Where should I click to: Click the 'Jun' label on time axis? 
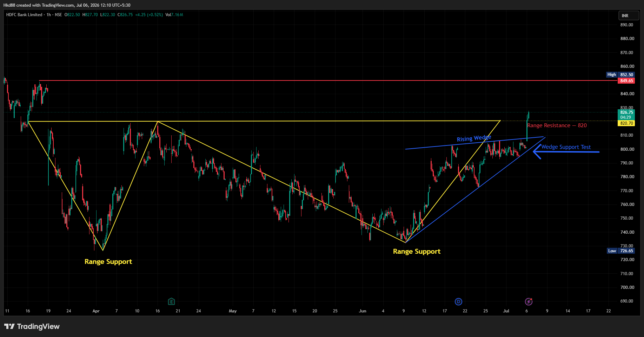tap(363, 311)
